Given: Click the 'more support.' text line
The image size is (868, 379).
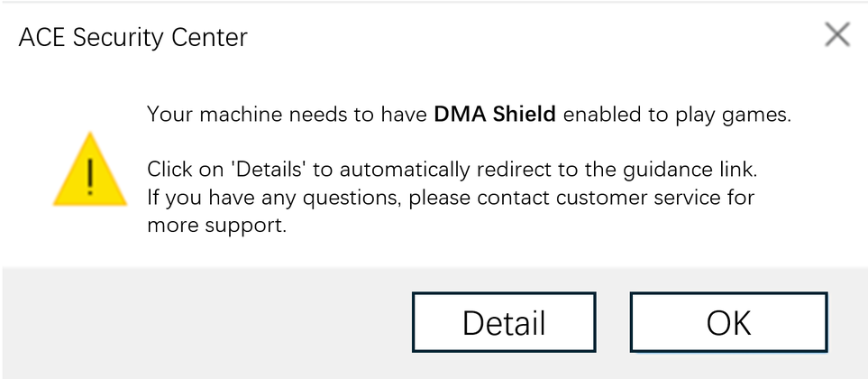Looking at the screenshot, I should (216, 225).
